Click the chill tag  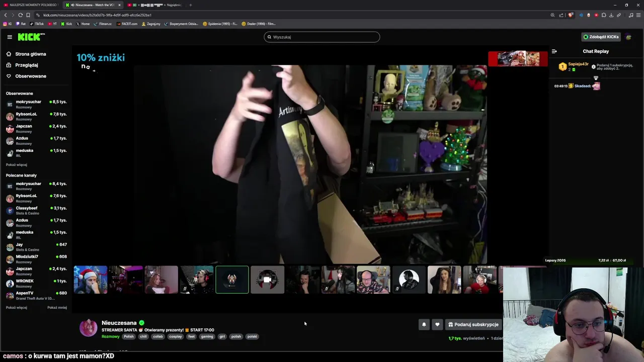pos(143,336)
